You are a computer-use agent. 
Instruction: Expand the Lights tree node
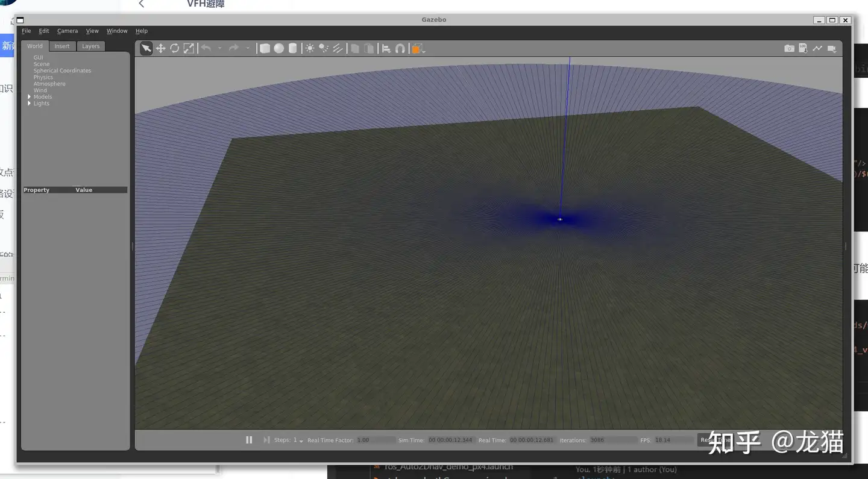click(x=29, y=103)
